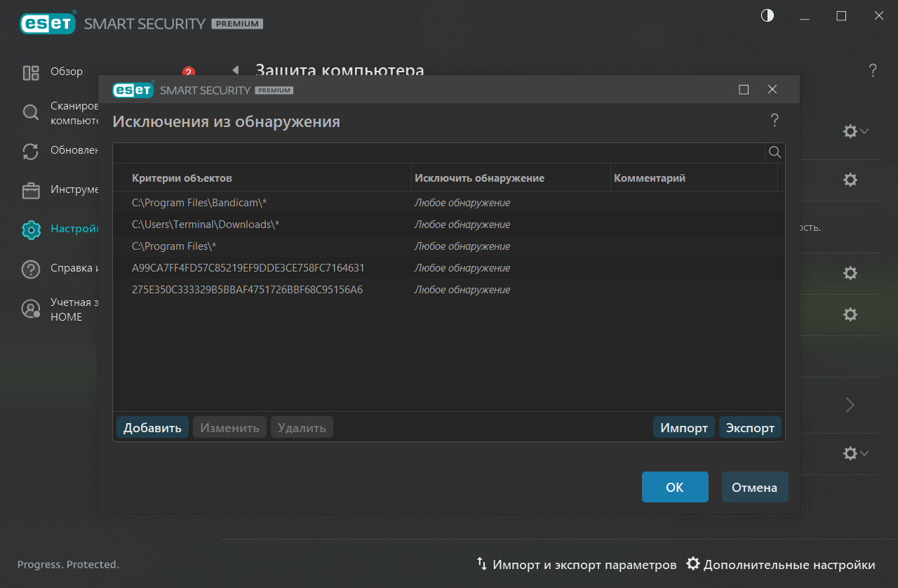Toggle the contrast theme icon in title bar

[x=768, y=16]
